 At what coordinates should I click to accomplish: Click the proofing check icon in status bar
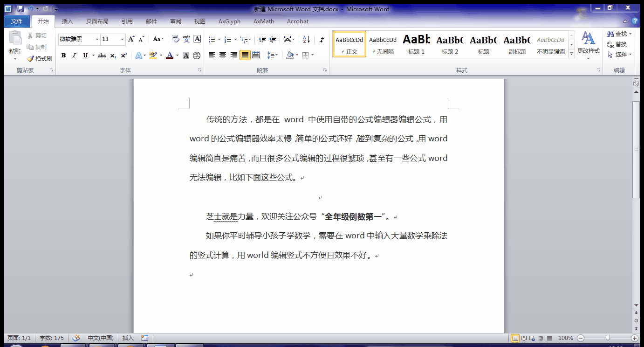pyautogui.click(x=76, y=338)
